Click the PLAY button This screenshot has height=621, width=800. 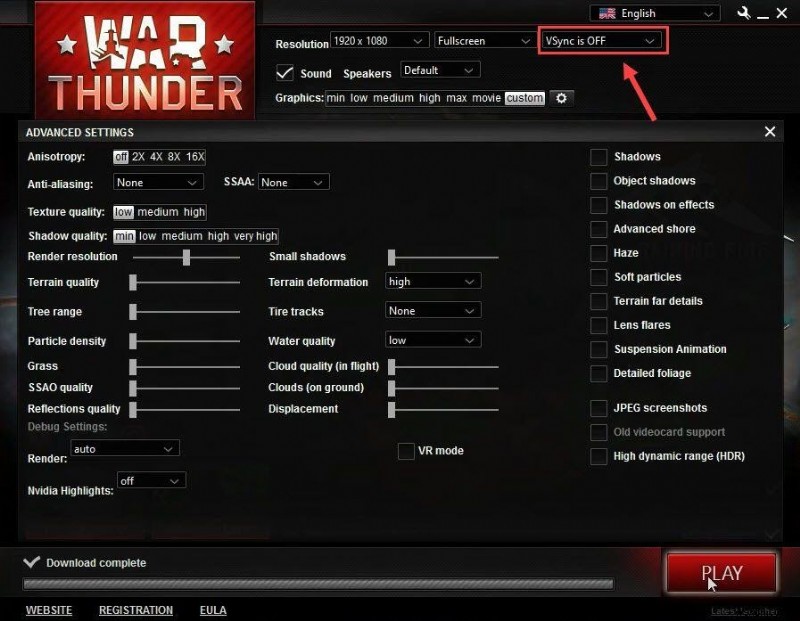pos(721,572)
